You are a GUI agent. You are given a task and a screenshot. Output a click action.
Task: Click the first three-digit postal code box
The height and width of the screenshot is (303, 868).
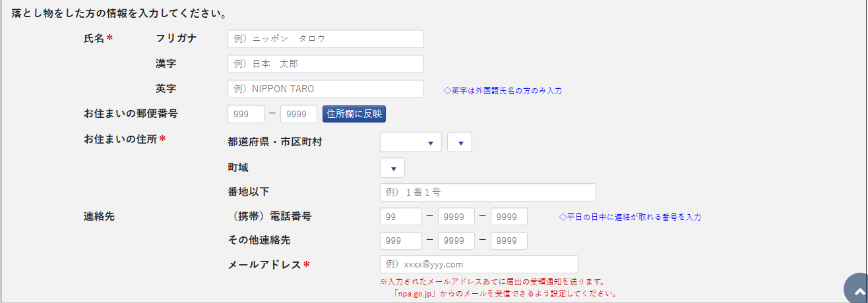click(245, 114)
